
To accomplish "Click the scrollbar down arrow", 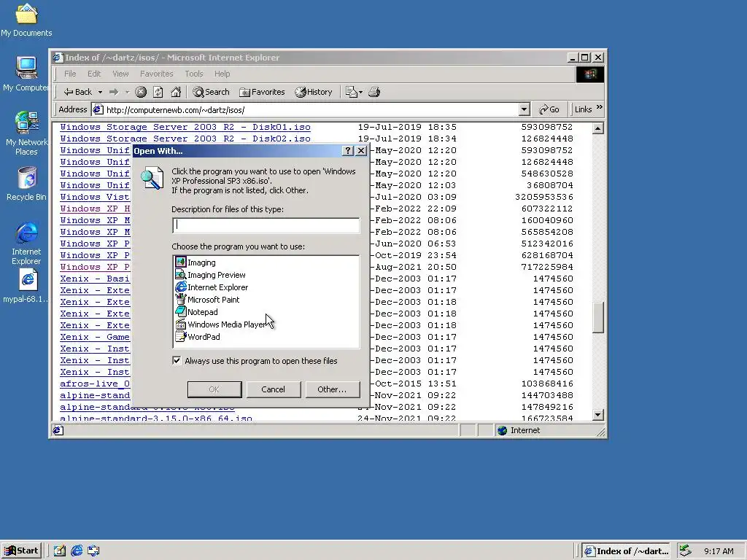I will point(598,415).
